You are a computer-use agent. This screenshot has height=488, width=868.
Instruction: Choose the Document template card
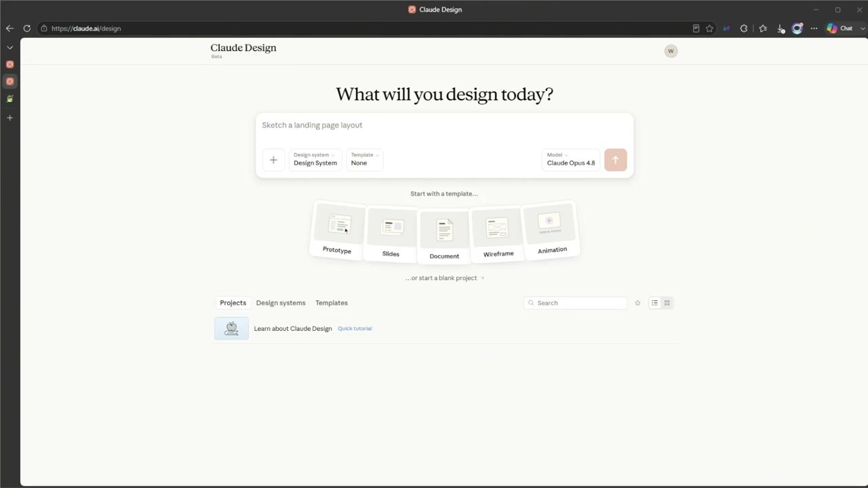[x=444, y=235]
